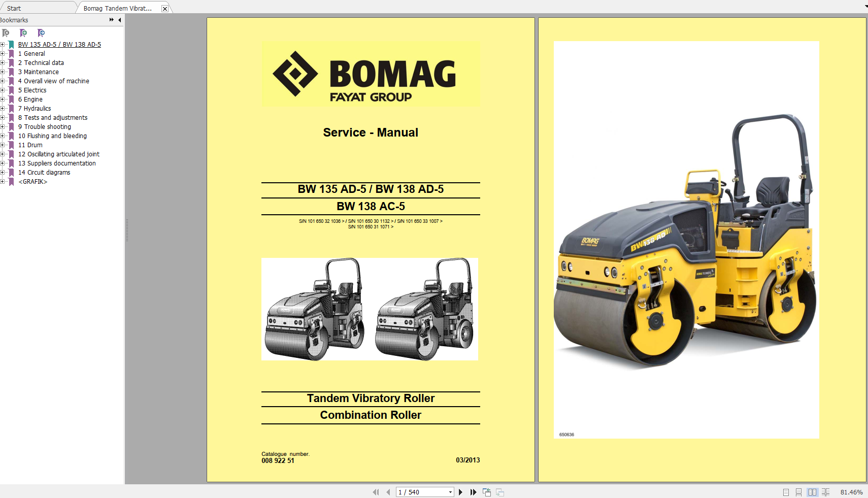Image resolution: width=868 pixels, height=498 pixels.
Task: Click the Bookmarks panel title
Action: [14, 20]
